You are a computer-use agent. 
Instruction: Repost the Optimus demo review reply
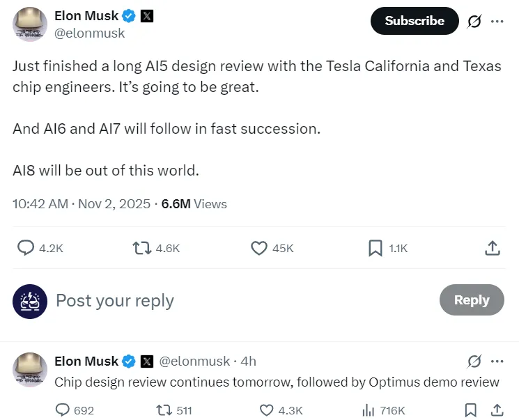click(166, 410)
